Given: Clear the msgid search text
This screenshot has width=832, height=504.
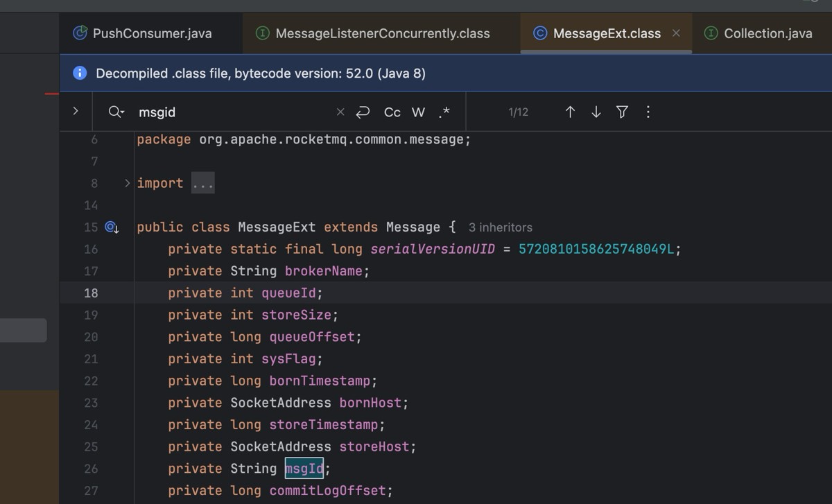Looking at the screenshot, I should click(340, 112).
